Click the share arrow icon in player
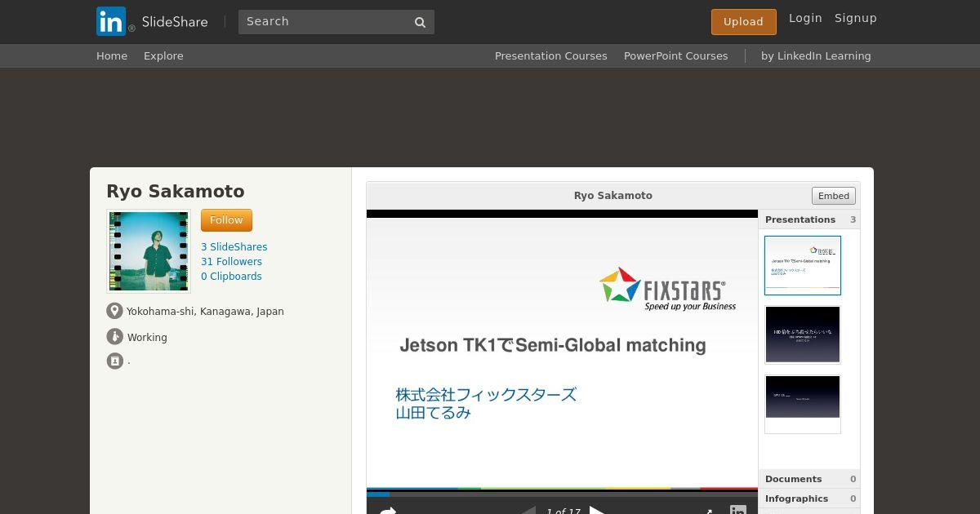 [x=388, y=511]
